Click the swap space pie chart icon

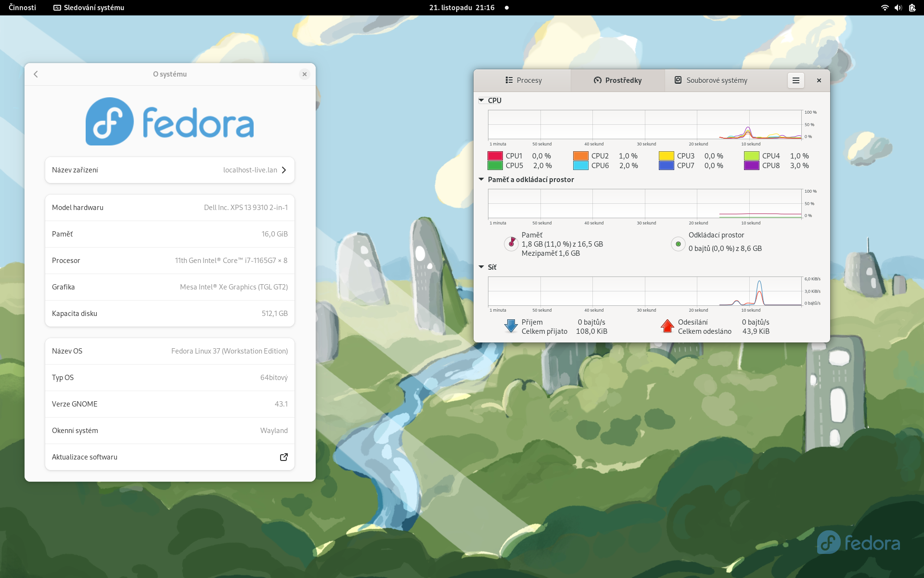[678, 244]
